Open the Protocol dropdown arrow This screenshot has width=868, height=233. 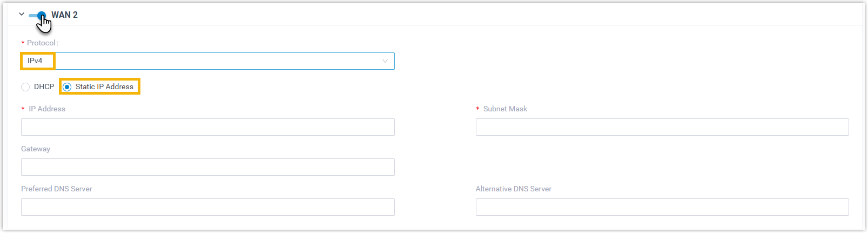(385, 61)
